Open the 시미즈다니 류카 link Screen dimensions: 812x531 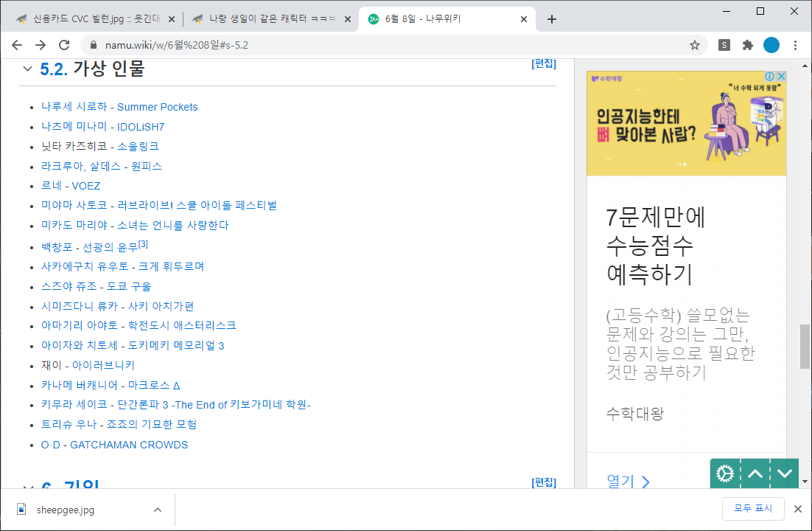tap(80, 306)
